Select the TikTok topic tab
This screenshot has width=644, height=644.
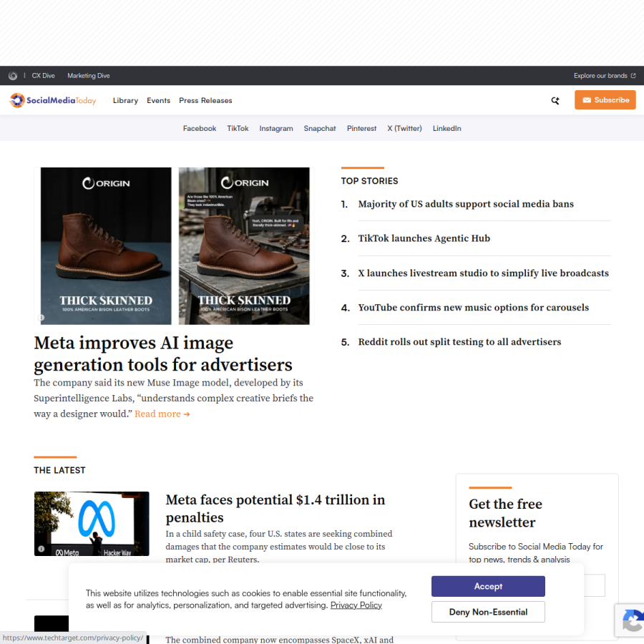click(x=238, y=129)
